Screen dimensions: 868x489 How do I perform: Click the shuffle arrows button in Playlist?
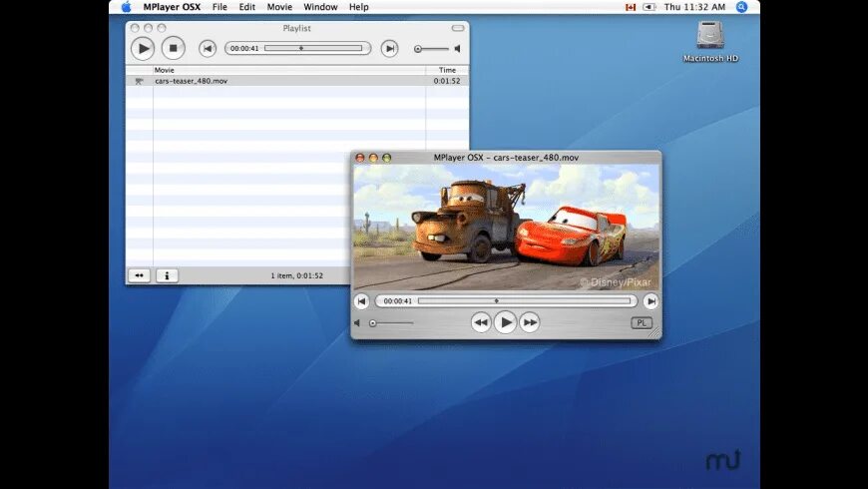(139, 275)
